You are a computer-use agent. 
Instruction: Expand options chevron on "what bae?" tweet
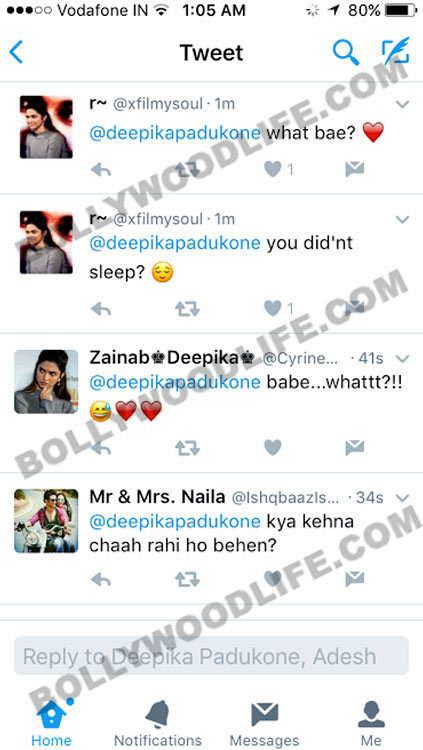point(403,104)
